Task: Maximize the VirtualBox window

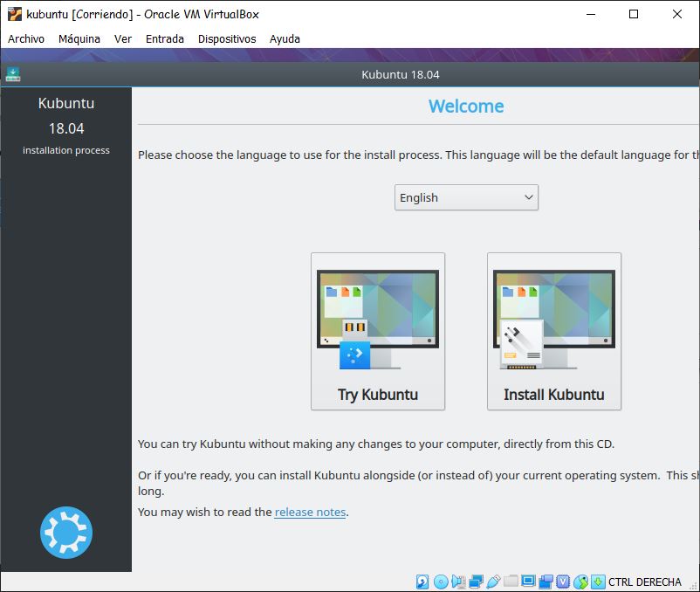Action: tap(634, 14)
